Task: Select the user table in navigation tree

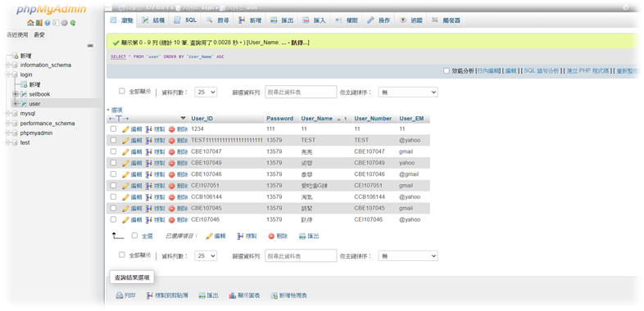Action: coord(34,104)
